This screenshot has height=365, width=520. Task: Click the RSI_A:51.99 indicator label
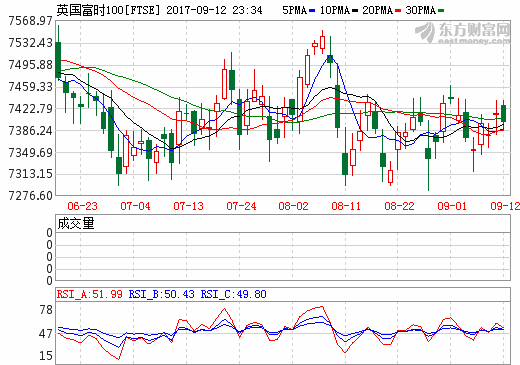coord(90,294)
